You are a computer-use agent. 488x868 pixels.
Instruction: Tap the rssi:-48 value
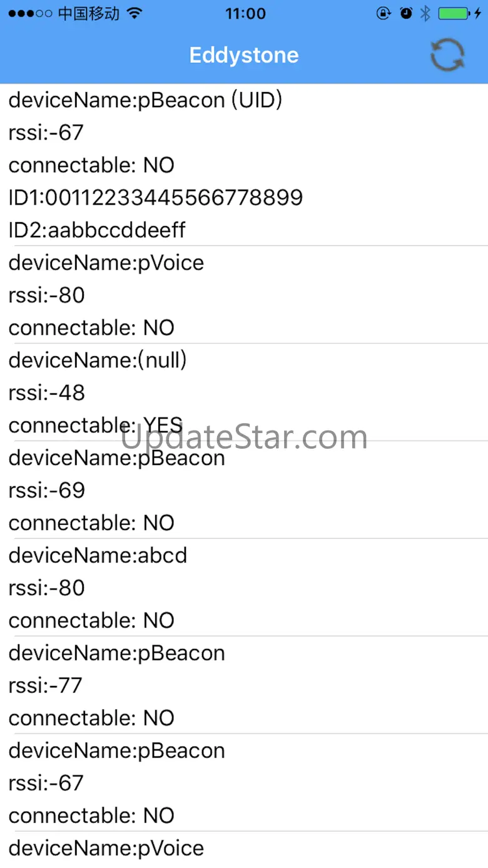point(47,393)
